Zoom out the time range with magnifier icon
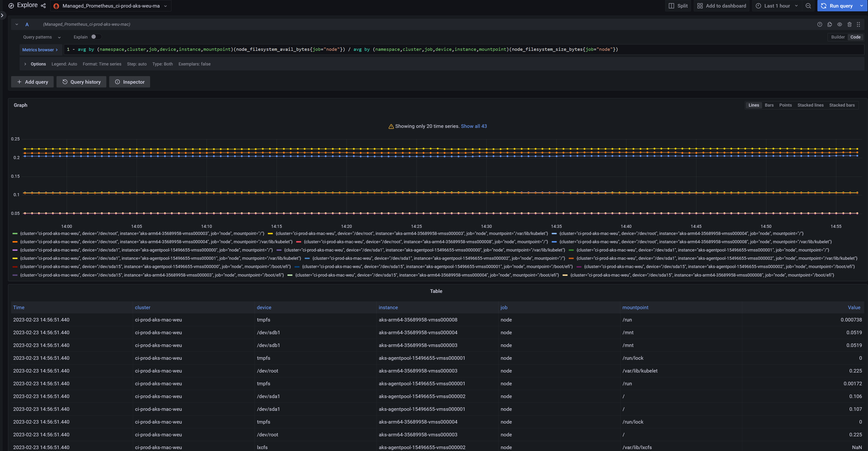Screen dimensions: 868x451 pyautogui.click(x=808, y=6)
